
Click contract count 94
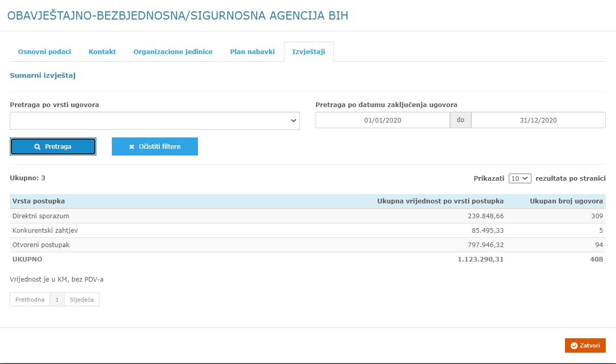(598, 245)
